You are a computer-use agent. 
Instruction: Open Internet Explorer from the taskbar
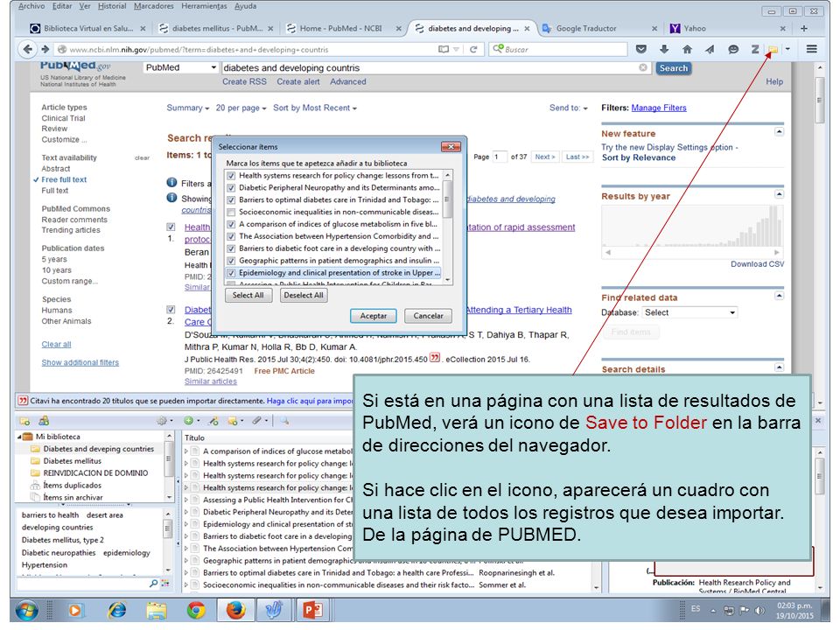click(x=116, y=610)
